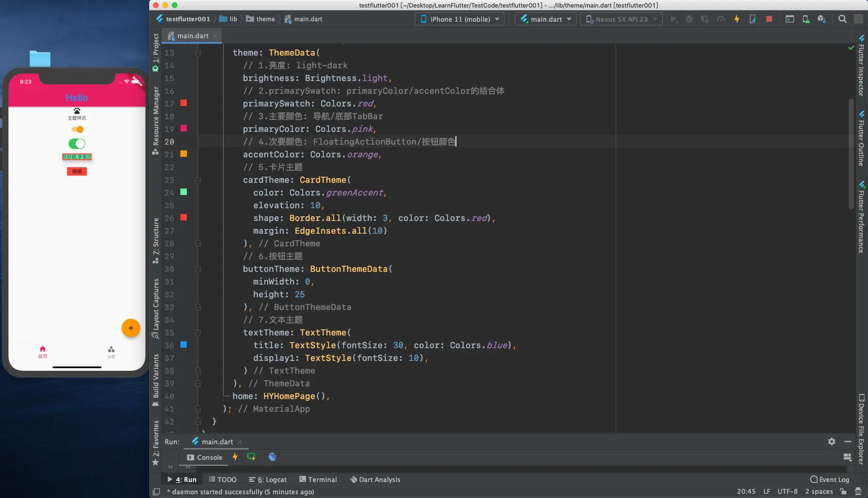Image resolution: width=868 pixels, height=498 pixels.
Task: Open the Dart Analysis tab
Action: pyautogui.click(x=375, y=480)
